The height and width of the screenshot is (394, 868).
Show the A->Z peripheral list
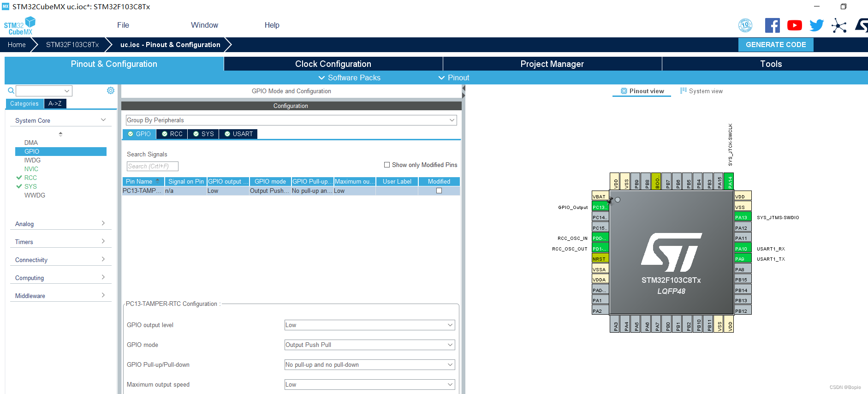tap(55, 103)
